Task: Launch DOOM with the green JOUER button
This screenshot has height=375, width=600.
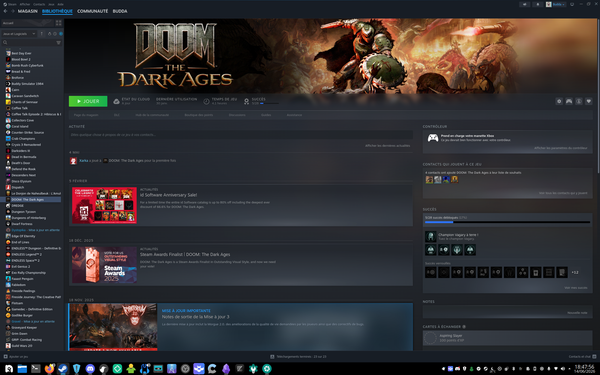Action: coord(88,101)
